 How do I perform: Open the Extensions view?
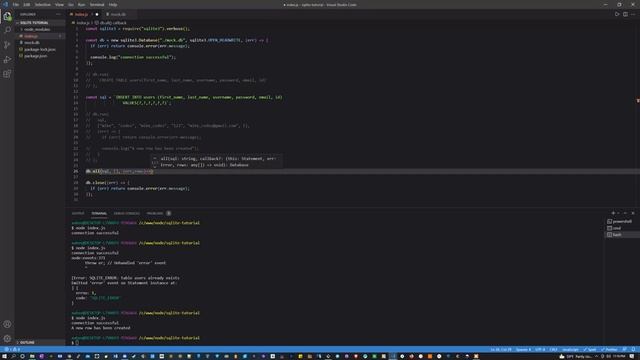click(7, 74)
